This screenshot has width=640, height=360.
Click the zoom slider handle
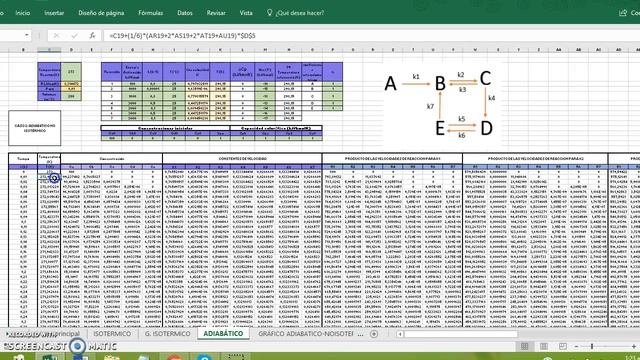(592, 347)
